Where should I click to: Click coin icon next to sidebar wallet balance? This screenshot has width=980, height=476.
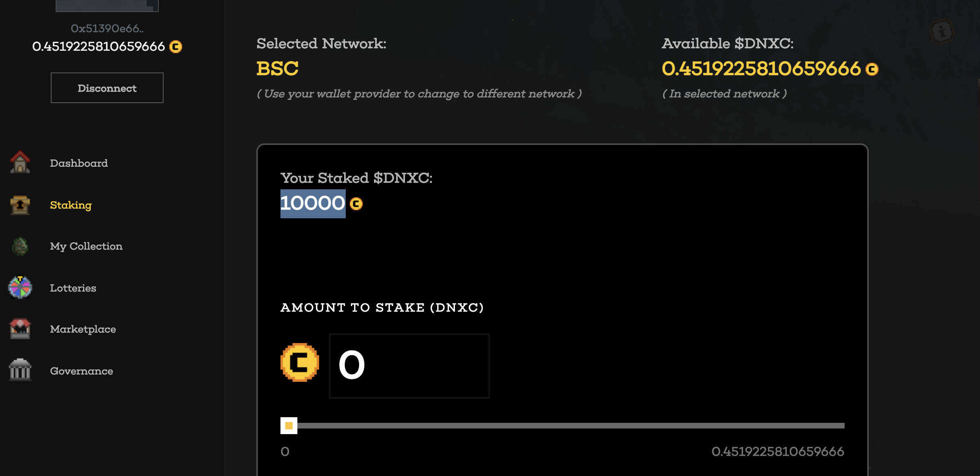(176, 47)
